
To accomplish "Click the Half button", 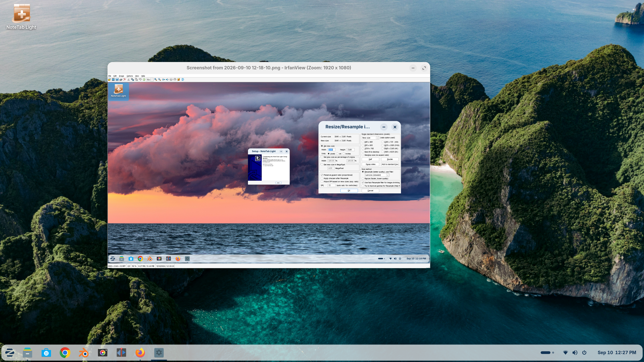I will [370, 159].
